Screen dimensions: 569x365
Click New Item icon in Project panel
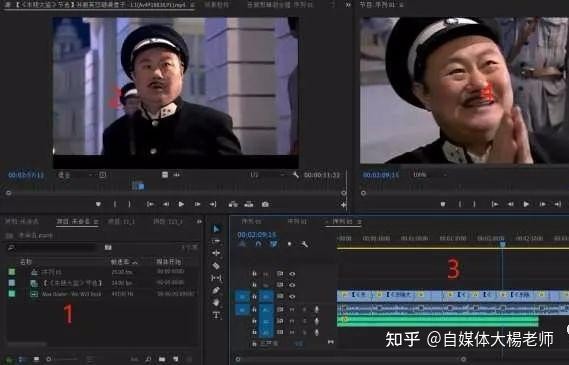pyautogui.click(x=175, y=359)
